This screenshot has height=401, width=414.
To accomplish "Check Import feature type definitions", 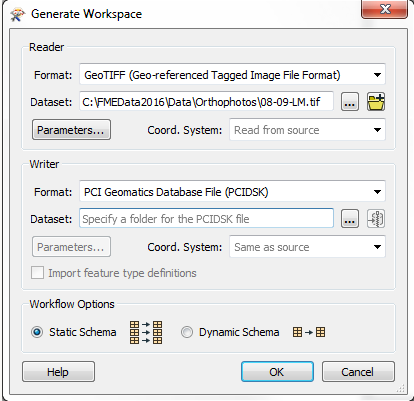I will tap(37, 273).
